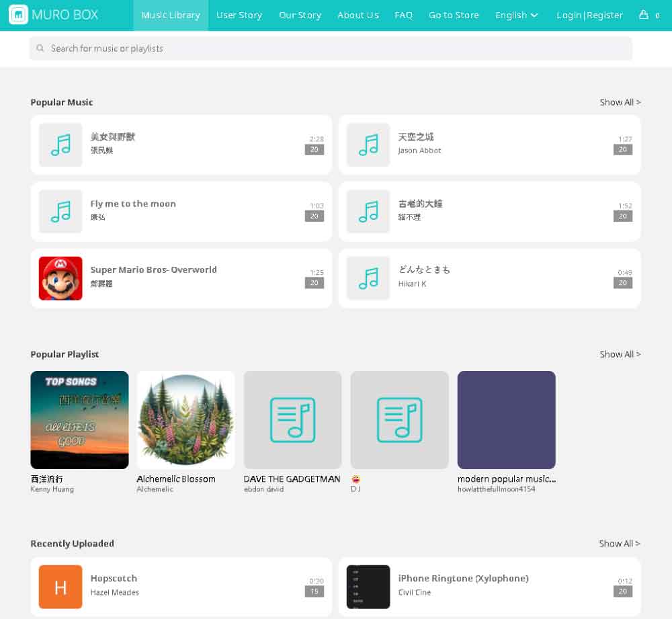The height and width of the screenshot is (619, 672).
Task: Open the FAQ menu item
Action: click(403, 15)
